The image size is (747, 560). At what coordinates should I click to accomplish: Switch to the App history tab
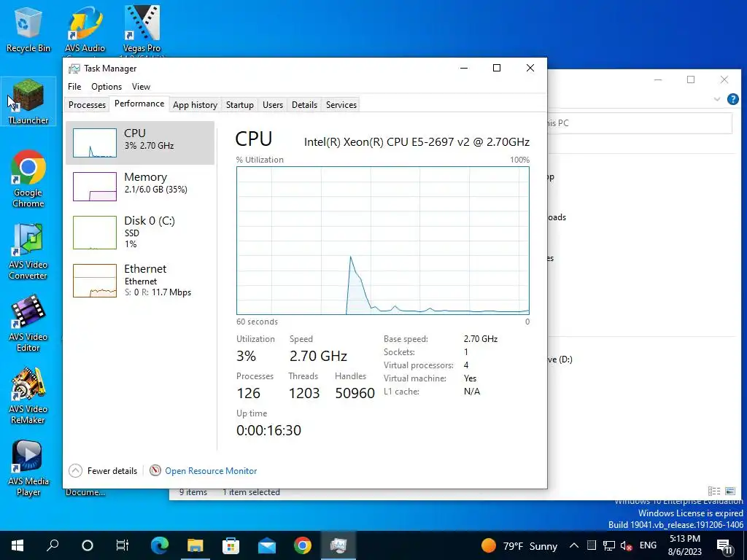[x=195, y=105]
